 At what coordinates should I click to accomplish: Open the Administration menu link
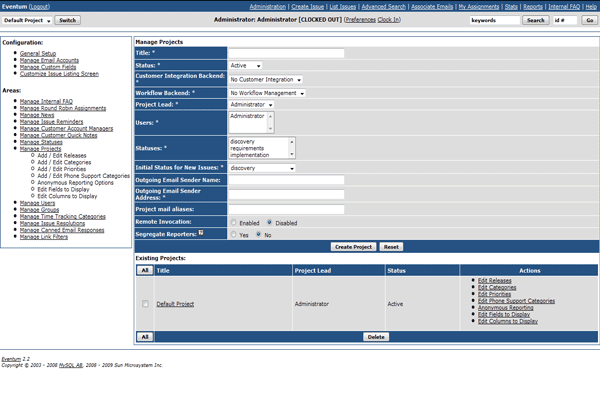point(267,7)
